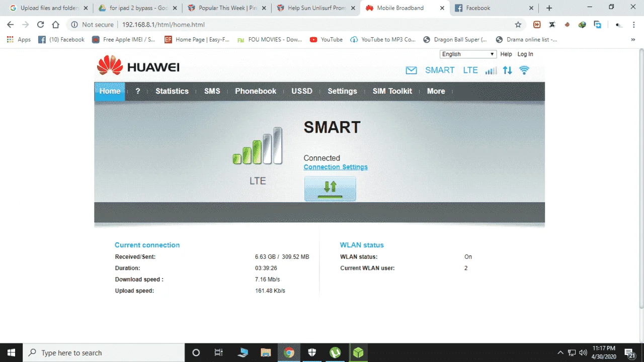The image size is (644, 362).
Task: Open the SMS envelope icon in header
Action: (x=411, y=70)
